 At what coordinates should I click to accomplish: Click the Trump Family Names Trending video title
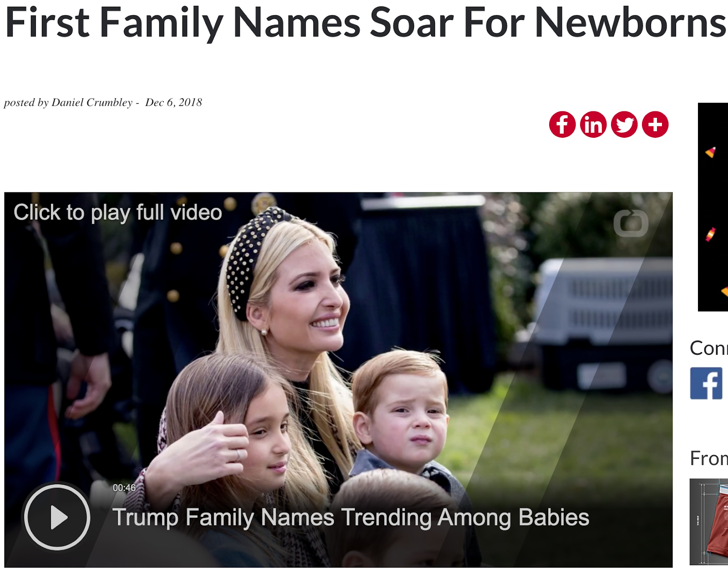click(x=351, y=517)
